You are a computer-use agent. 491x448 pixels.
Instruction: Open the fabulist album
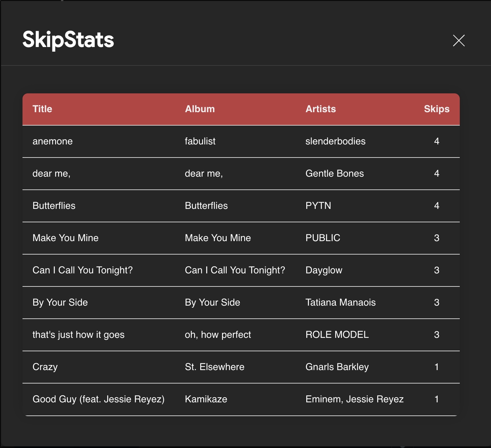click(x=200, y=141)
